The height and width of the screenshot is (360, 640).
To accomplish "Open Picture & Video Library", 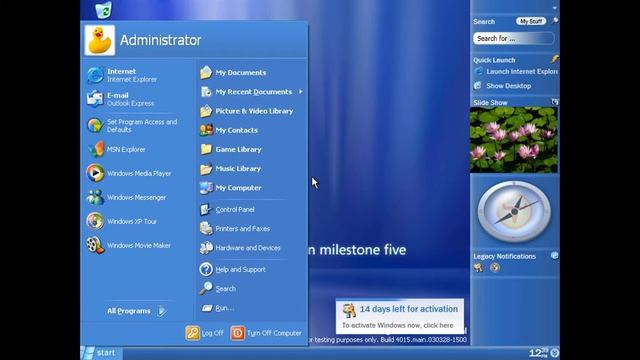I will tap(247, 111).
